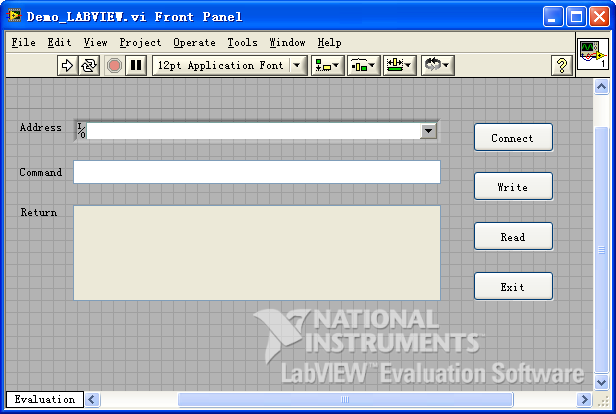
Task: Click the LabVIEW title bar icon
Action: [13, 16]
